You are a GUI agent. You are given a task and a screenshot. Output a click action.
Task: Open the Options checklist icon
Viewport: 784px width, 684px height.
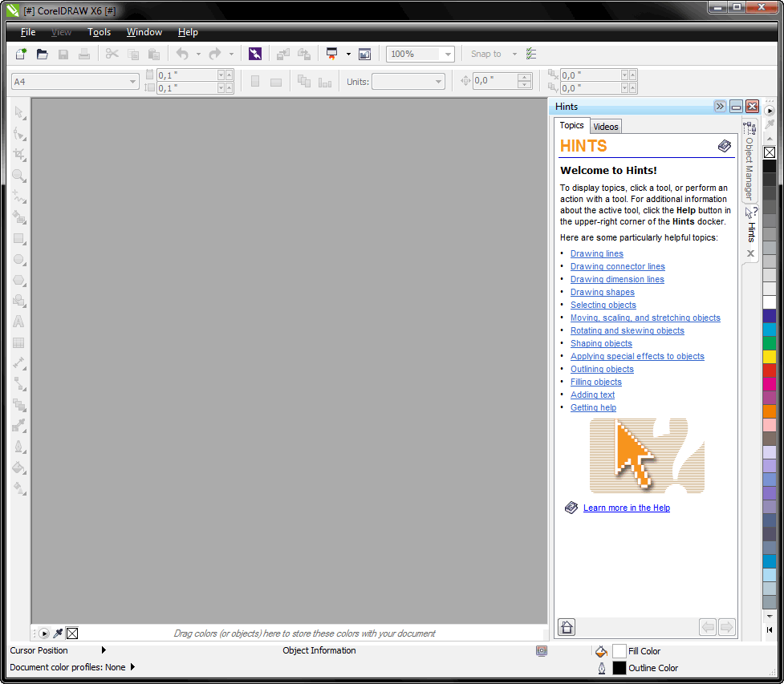point(531,54)
